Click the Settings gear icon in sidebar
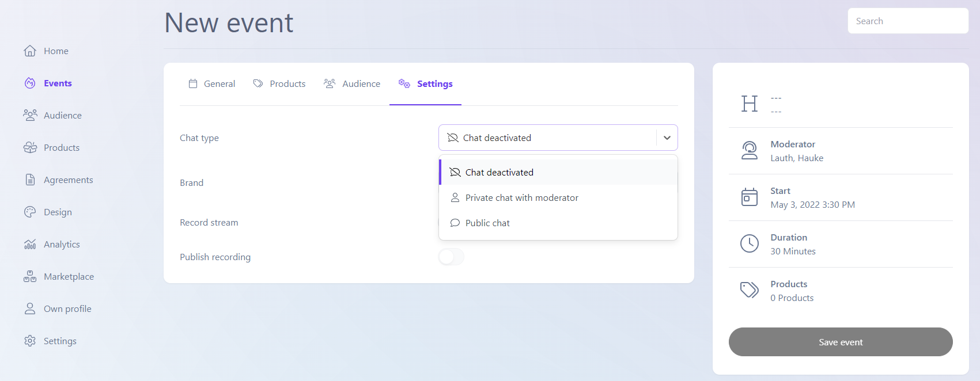The height and width of the screenshot is (381, 980). point(30,341)
